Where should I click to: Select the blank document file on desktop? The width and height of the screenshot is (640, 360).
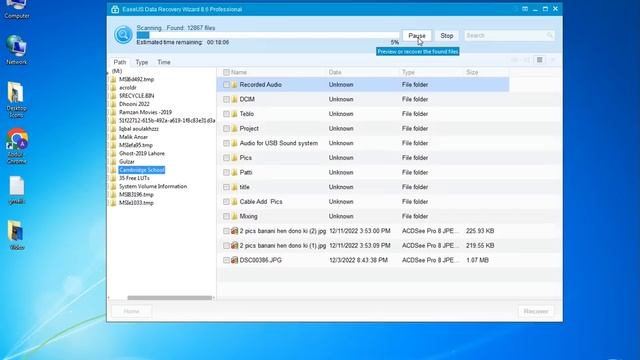point(17,190)
